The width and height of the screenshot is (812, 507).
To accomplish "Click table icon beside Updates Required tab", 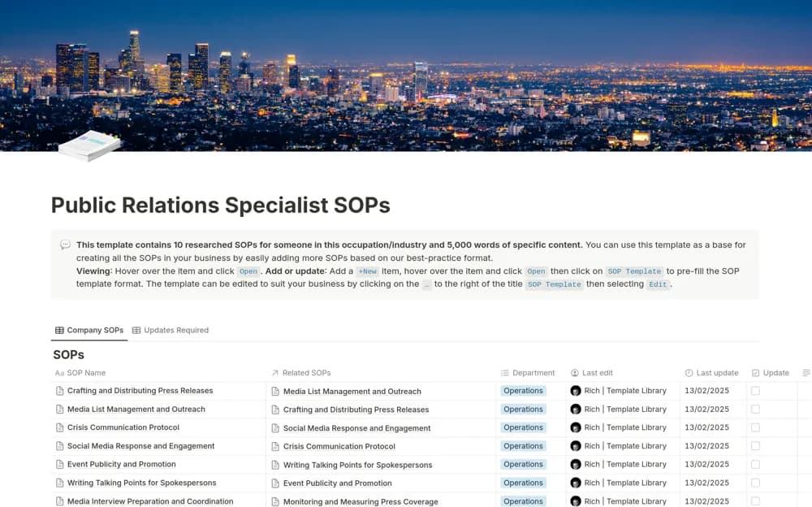I will 136,330.
